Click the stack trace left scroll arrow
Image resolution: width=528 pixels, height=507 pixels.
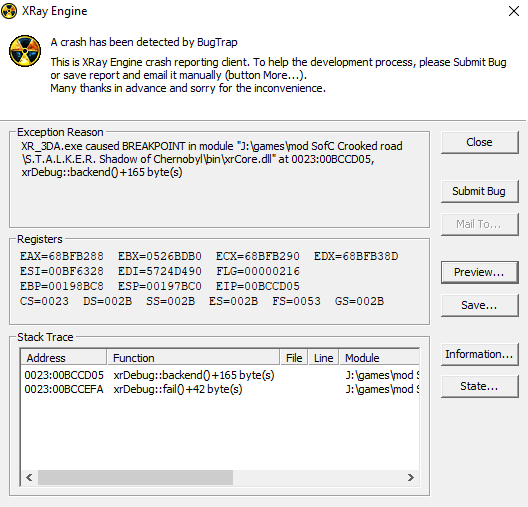[x=29, y=478]
